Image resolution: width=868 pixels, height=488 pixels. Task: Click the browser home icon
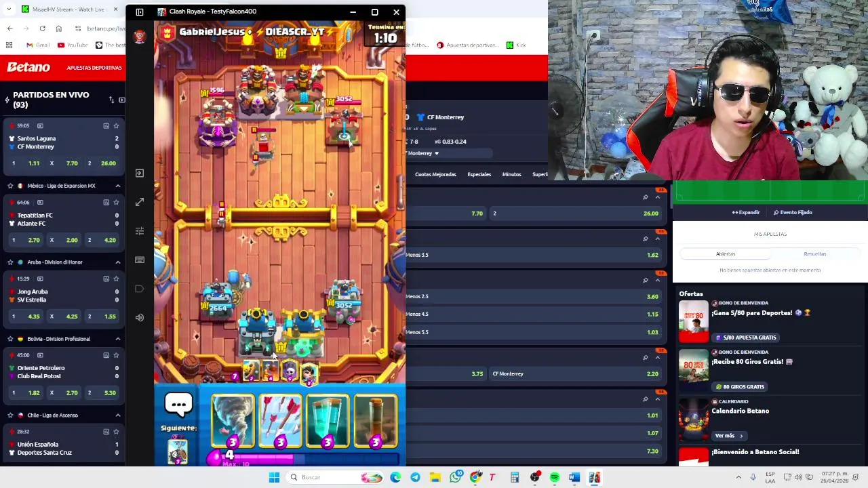coord(59,28)
